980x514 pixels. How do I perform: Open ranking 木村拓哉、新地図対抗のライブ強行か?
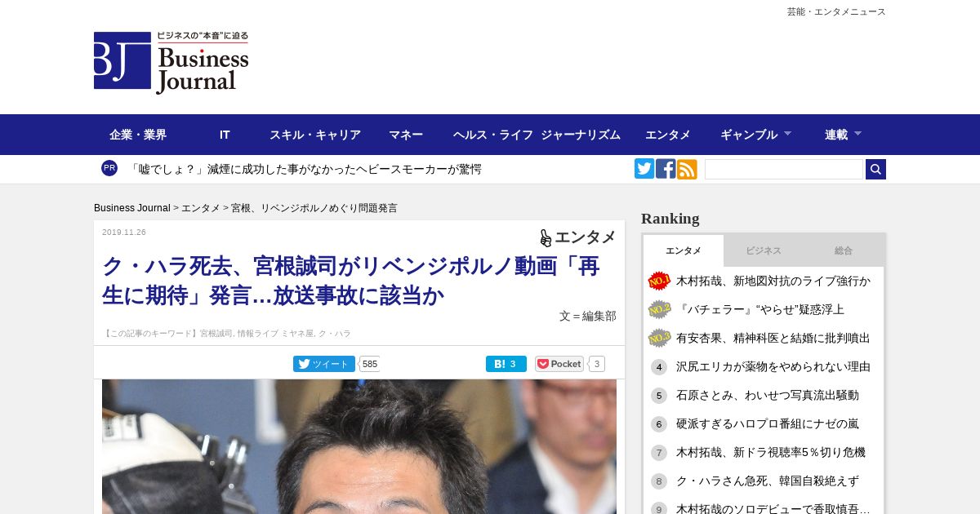(x=773, y=281)
